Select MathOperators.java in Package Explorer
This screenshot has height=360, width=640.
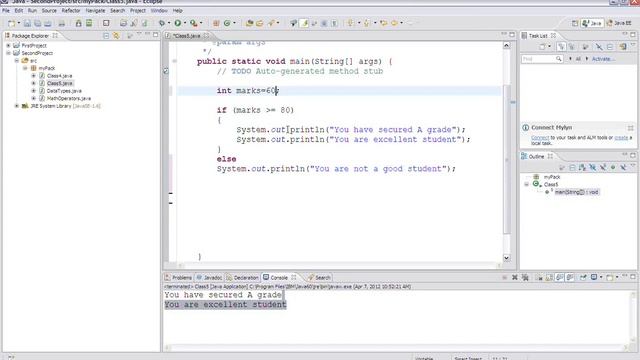point(69,98)
